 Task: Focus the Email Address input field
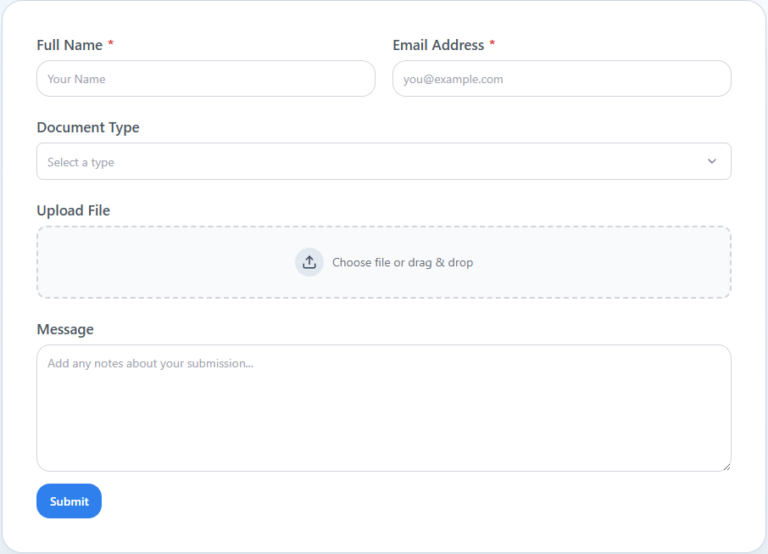(562, 78)
